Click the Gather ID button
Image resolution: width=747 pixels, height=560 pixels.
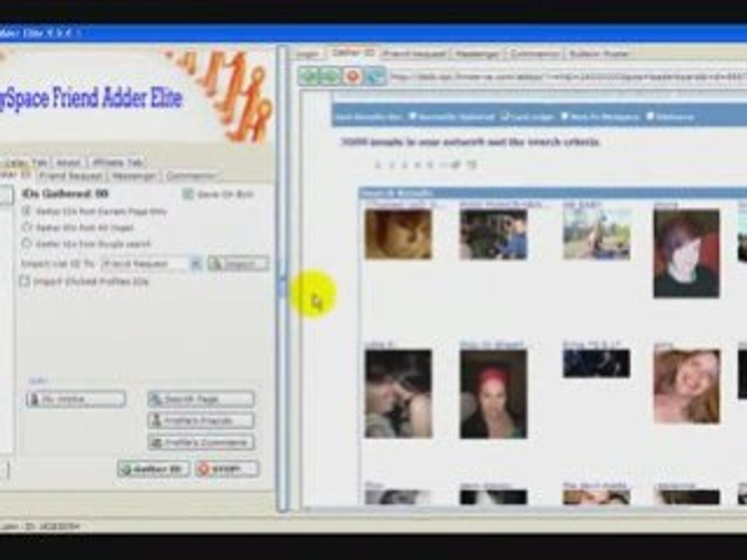click(154, 469)
